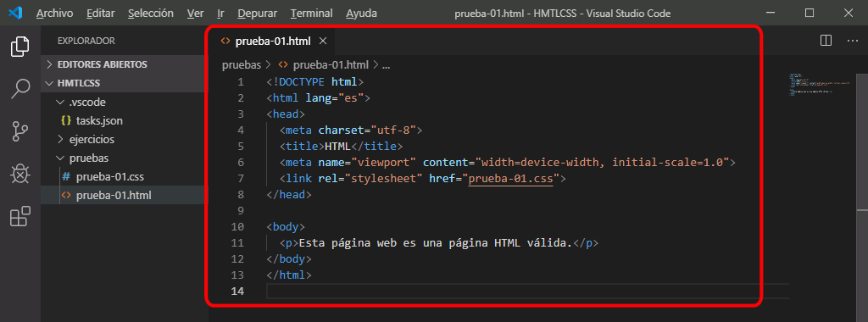
Task: Select the prueba-01.html editor tab
Action: click(x=273, y=41)
